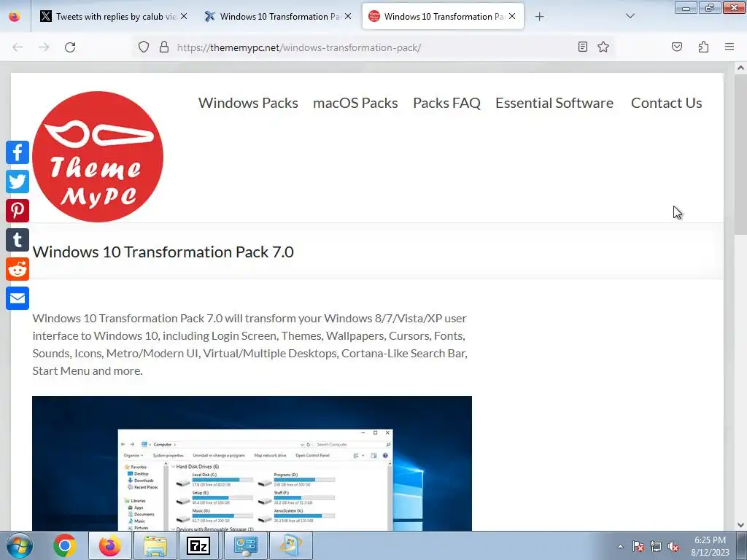The height and width of the screenshot is (560, 747).
Task: Open taskbar clock 6:25 PM
Action: 710,546
